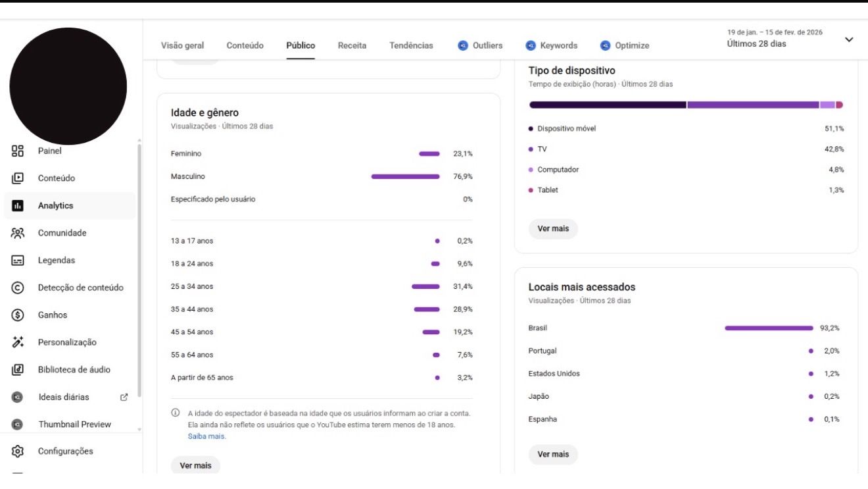Select the Analytics bar chart icon
Screen dimensions: 868x489
point(18,205)
